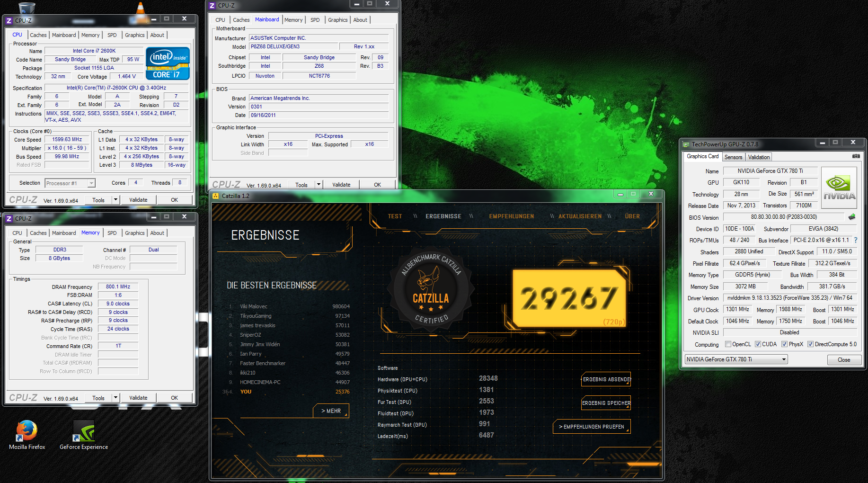Click the 29267 score display in Catzilla

click(x=569, y=298)
